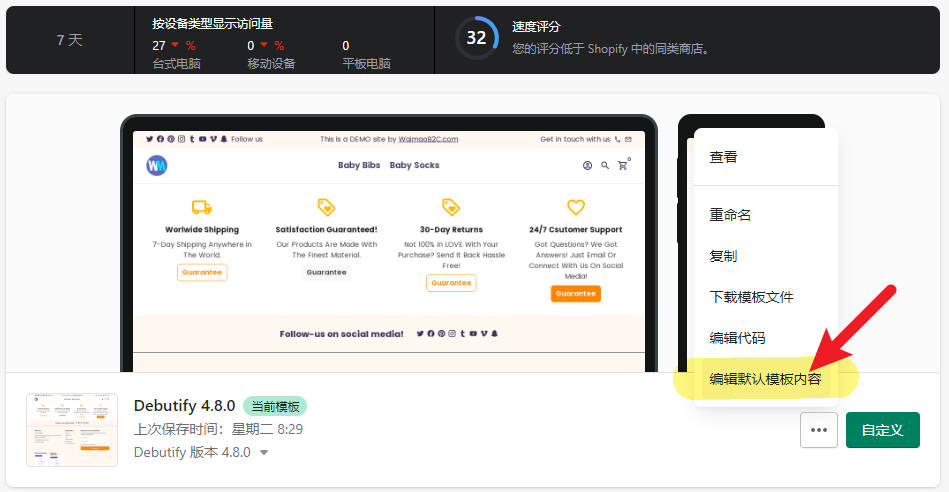
Task: Click the 台式电脑 traffic value 27
Action: coord(159,45)
